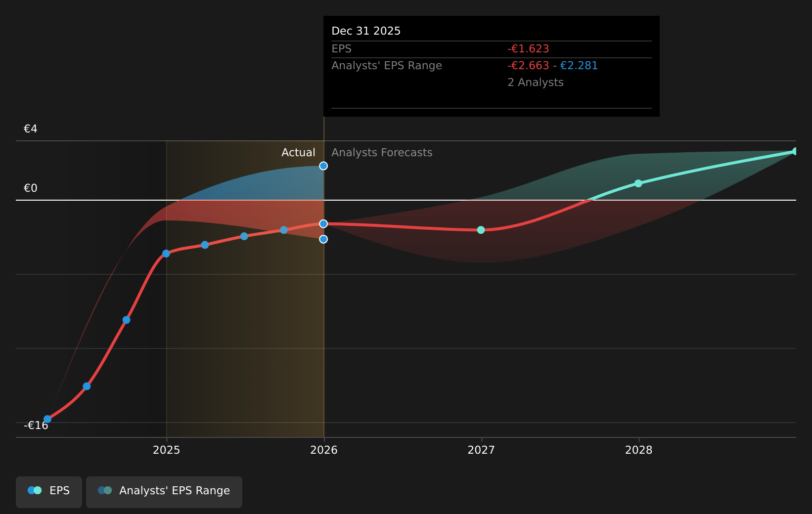The image size is (812, 514).
Task: Click the €0 y-axis label
Action: 31,188
